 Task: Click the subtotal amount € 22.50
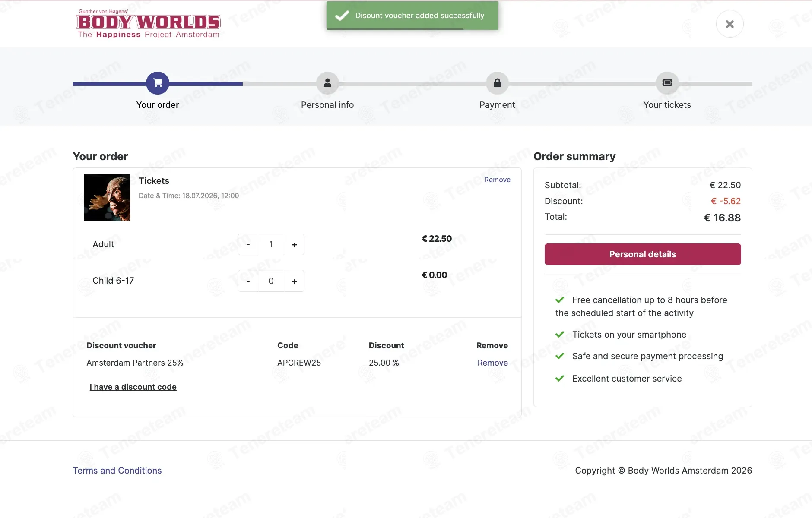[x=725, y=185]
